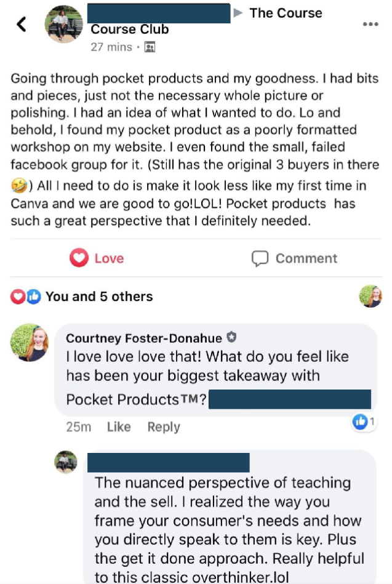Tap the heart and like reaction icons
Image resolution: width=392 pixels, height=584 pixels.
[27, 297]
